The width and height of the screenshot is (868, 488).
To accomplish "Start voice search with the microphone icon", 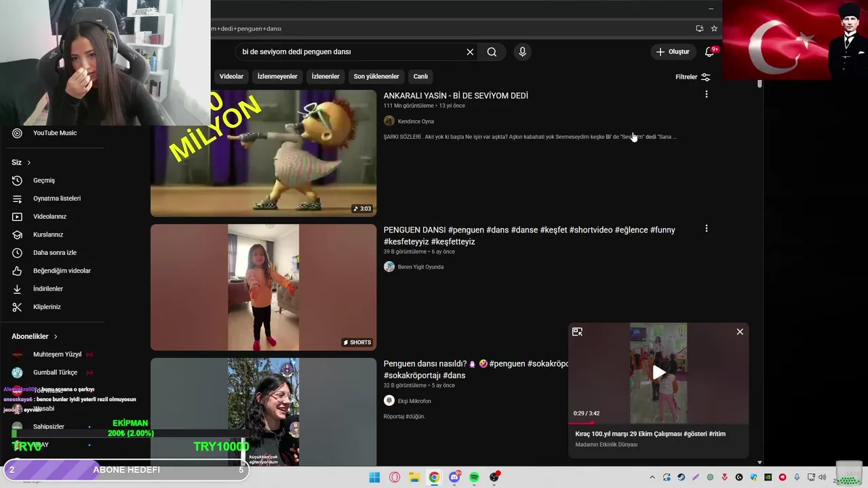I will pyautogui.click(x=522, y=52).
